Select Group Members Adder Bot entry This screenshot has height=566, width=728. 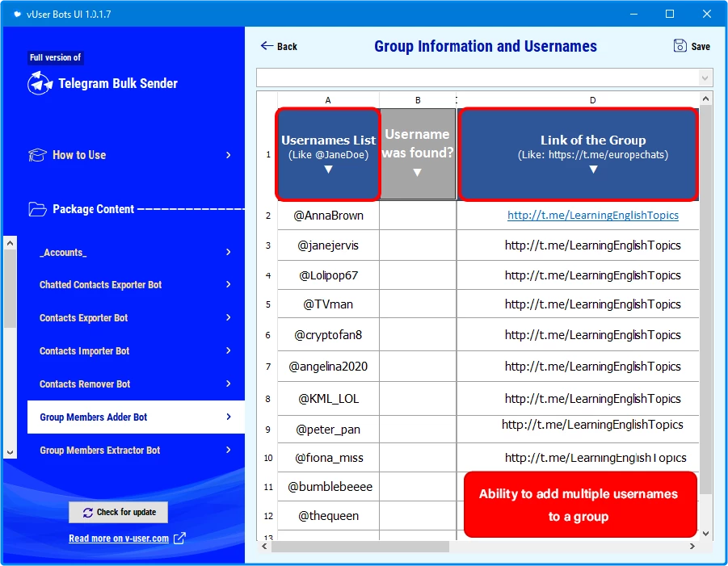(x=136, y=417)
